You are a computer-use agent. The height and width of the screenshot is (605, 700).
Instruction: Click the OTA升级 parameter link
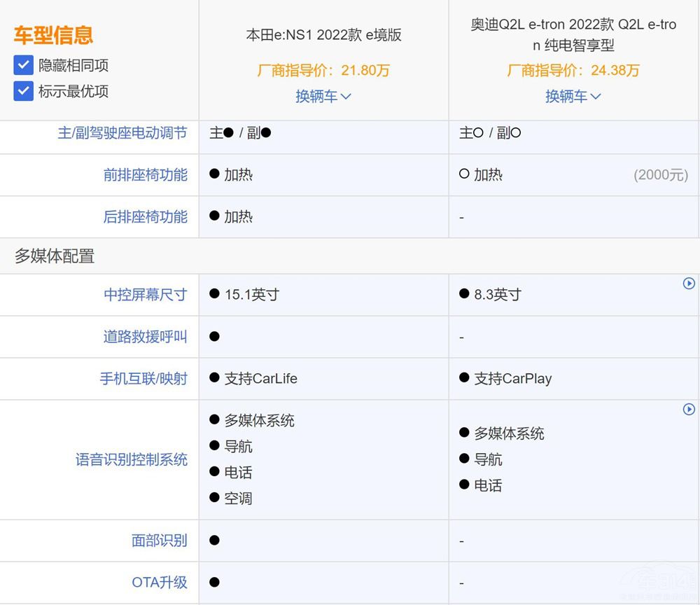tap(159, 583)
